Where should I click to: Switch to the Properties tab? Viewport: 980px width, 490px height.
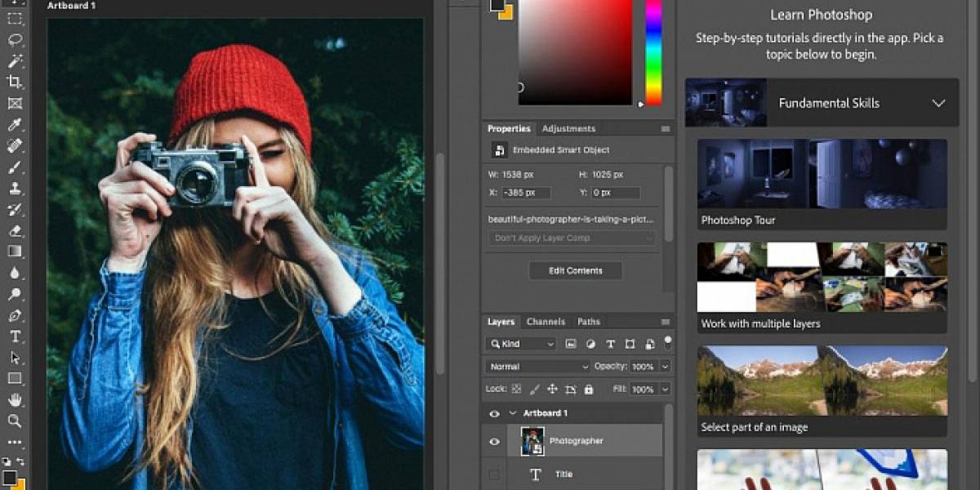(509, 128)
